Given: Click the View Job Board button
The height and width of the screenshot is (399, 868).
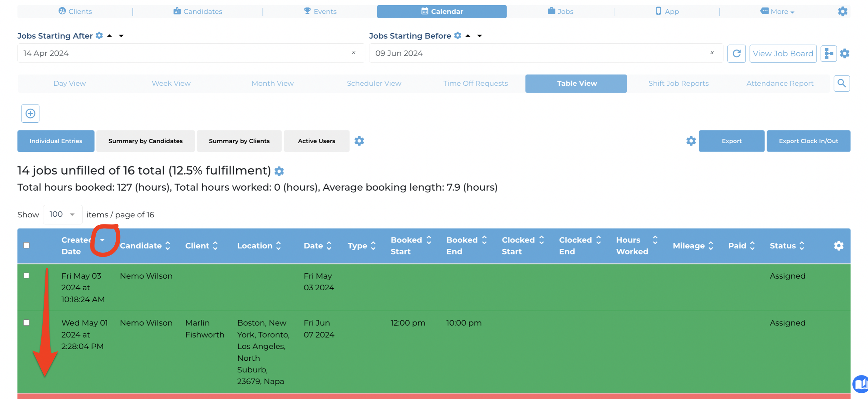Looking at the screenshot, I should [x=783, y=53].
